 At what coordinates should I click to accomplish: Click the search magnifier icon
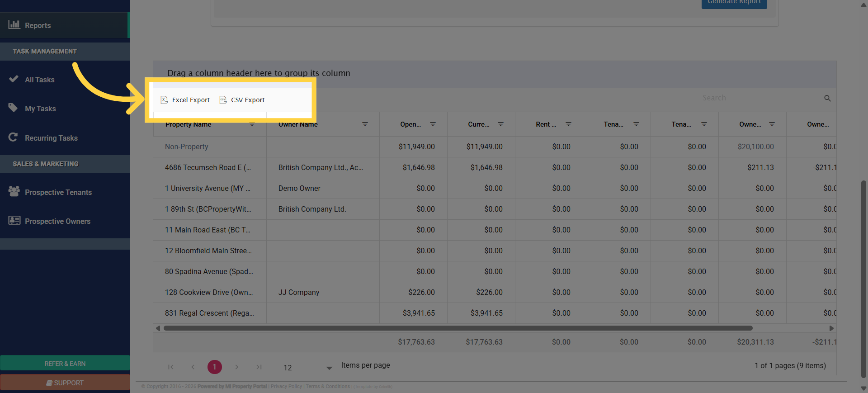point(827,98)
